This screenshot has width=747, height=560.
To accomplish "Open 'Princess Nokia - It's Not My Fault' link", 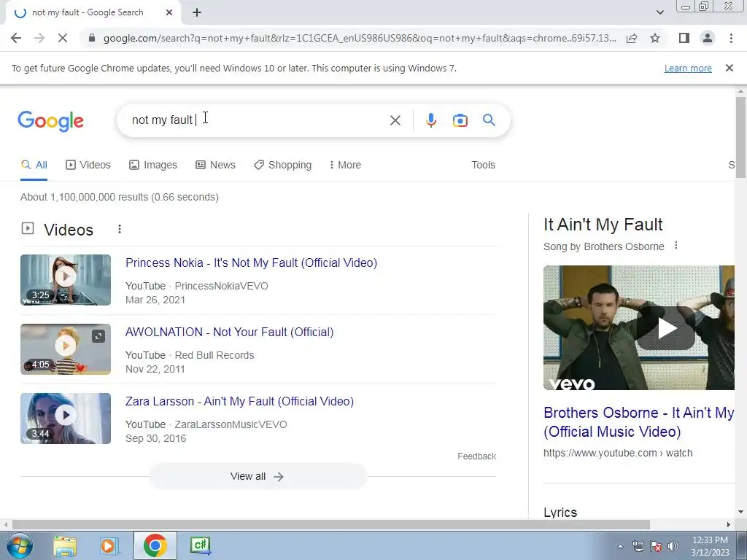I will (251, 262).
